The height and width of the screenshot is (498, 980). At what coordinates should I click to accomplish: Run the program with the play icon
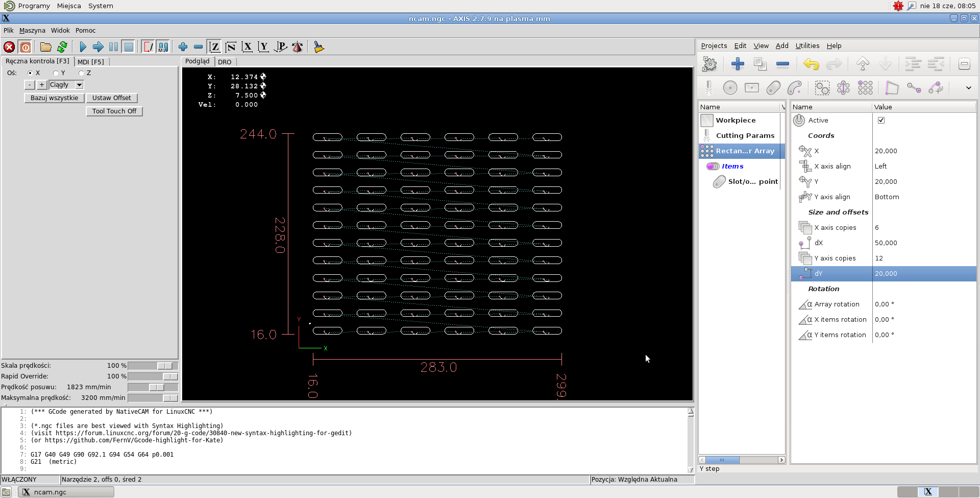[83, 47]
